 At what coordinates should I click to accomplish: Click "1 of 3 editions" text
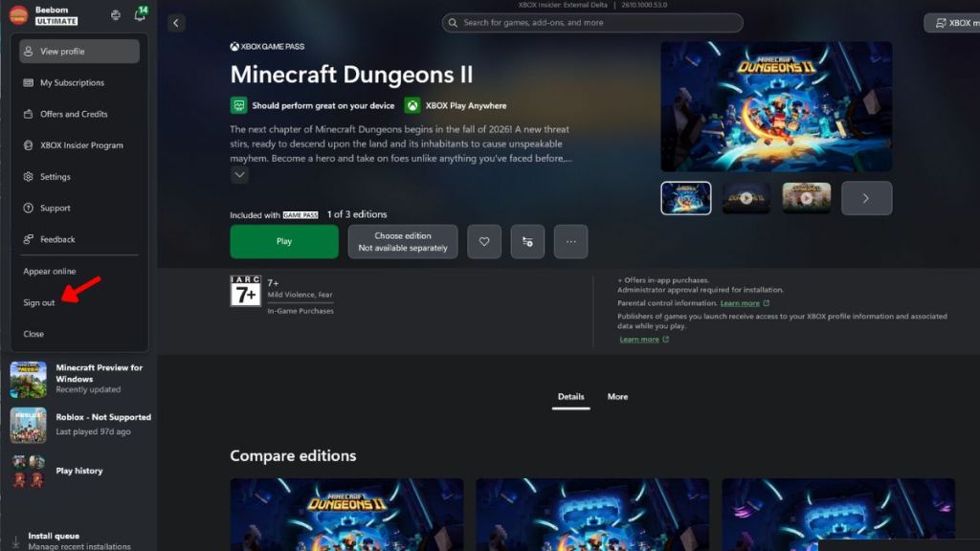pyautogui.click(x=357, y=214)
